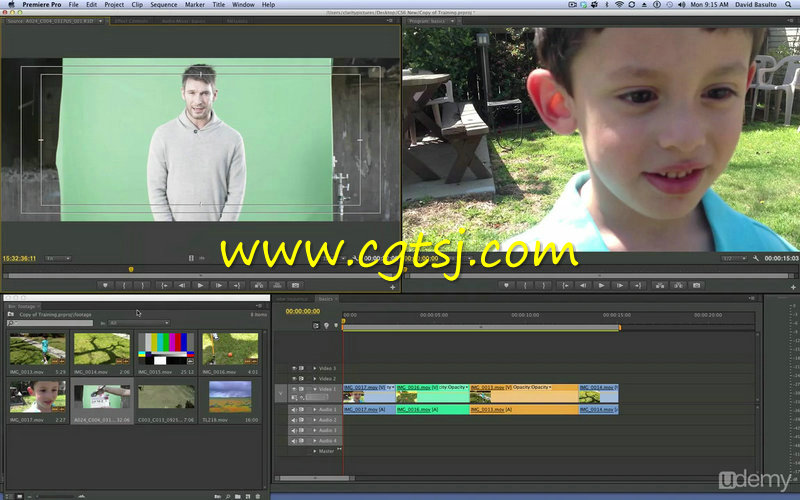Toggle Video 1 track output eye

tap(294, 389)
